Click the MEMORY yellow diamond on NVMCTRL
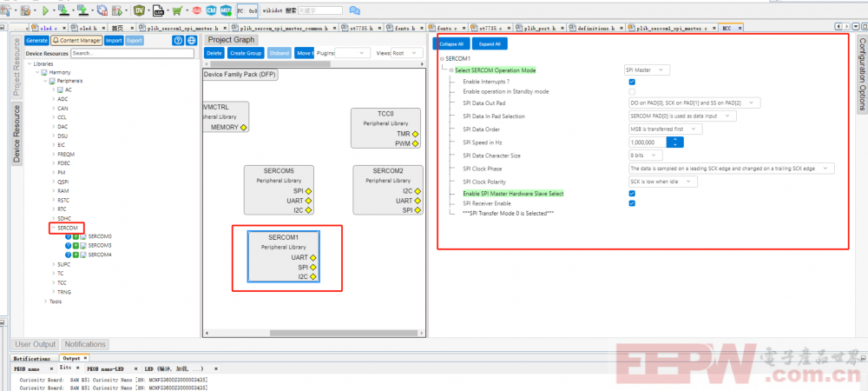868x391 pixels. pos(242,128)
